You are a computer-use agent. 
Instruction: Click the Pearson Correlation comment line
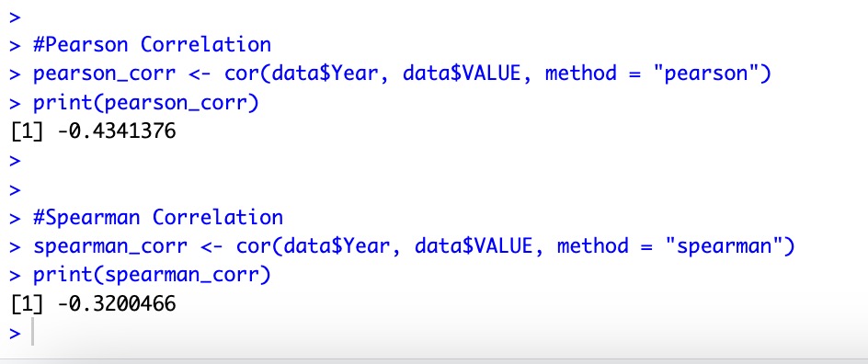[x=153, y=45]
